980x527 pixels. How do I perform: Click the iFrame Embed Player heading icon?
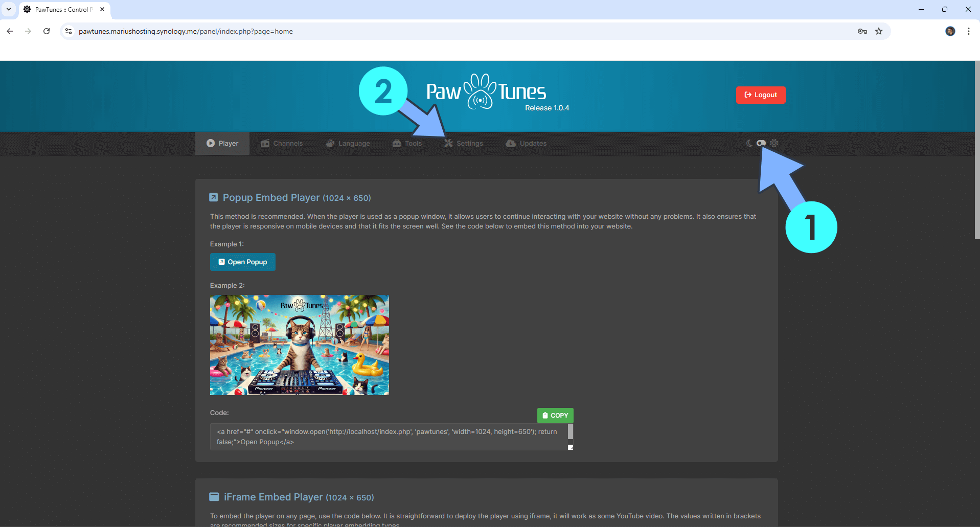point(214,497)
